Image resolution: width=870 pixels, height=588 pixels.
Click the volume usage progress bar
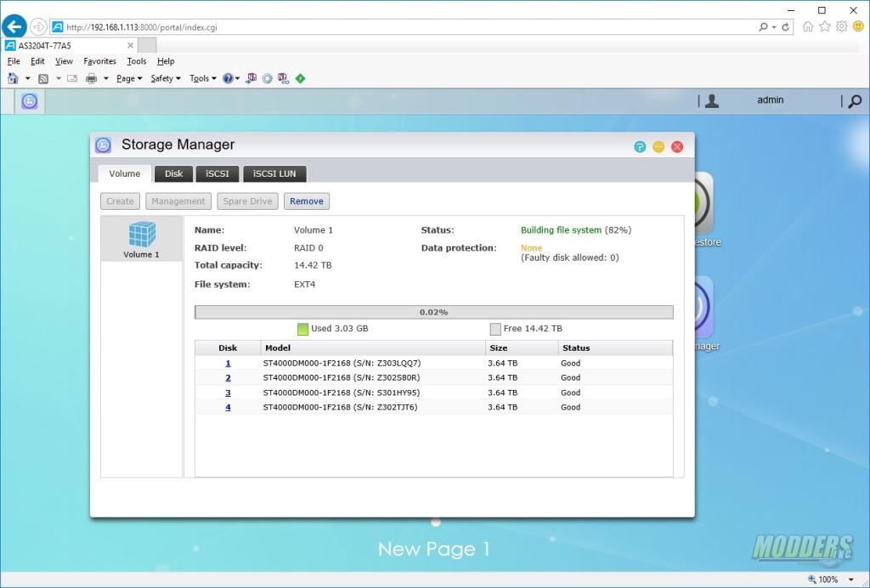point(433,312)
